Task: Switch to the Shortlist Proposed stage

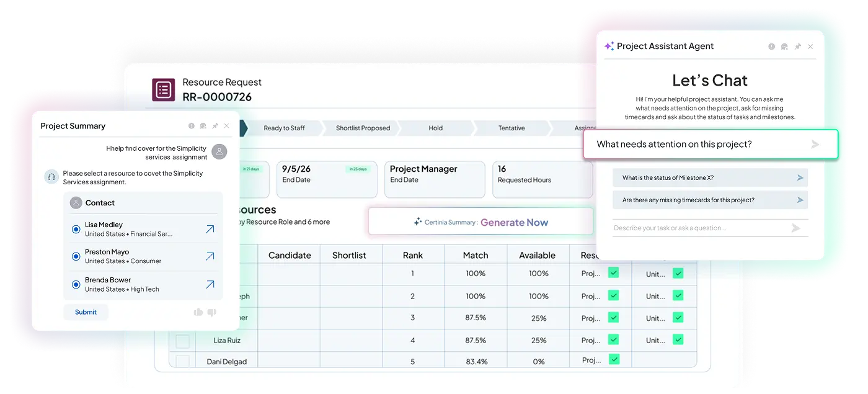Action: click(x=363, y=128)
